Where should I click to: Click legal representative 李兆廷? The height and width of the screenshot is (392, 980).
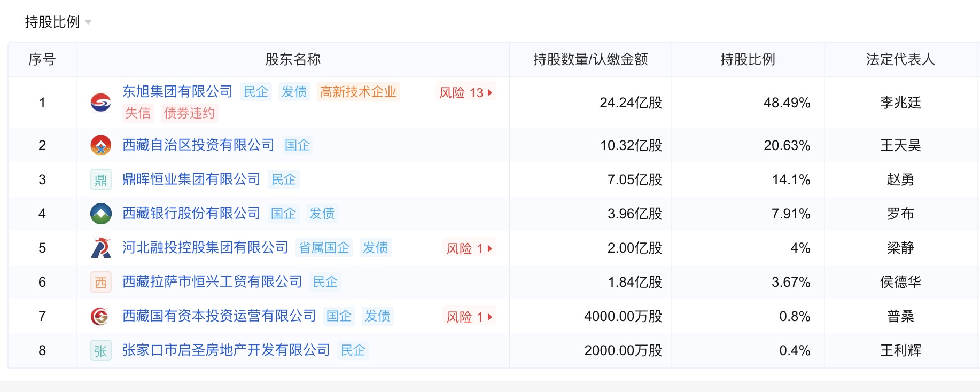(x=900, y=103)
